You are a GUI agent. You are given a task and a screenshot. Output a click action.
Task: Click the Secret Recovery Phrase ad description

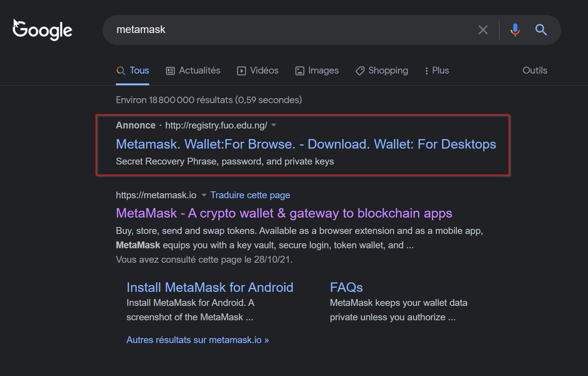(x=225, y=161)
